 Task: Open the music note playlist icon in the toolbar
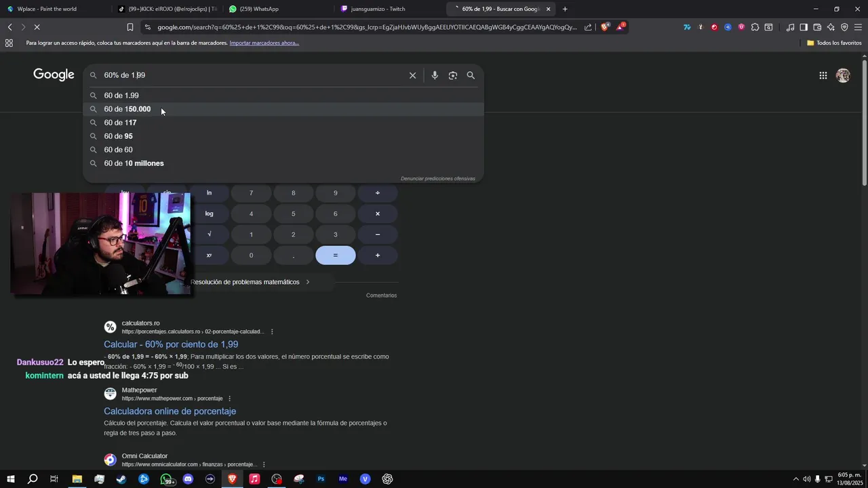pyautogui.click(x=790, y=27)
